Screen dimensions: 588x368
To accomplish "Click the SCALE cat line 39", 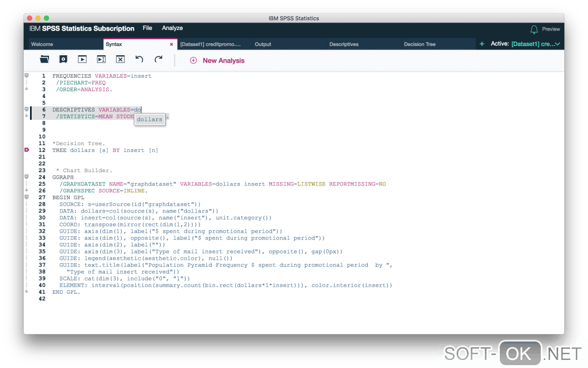I will coord(125,278).
